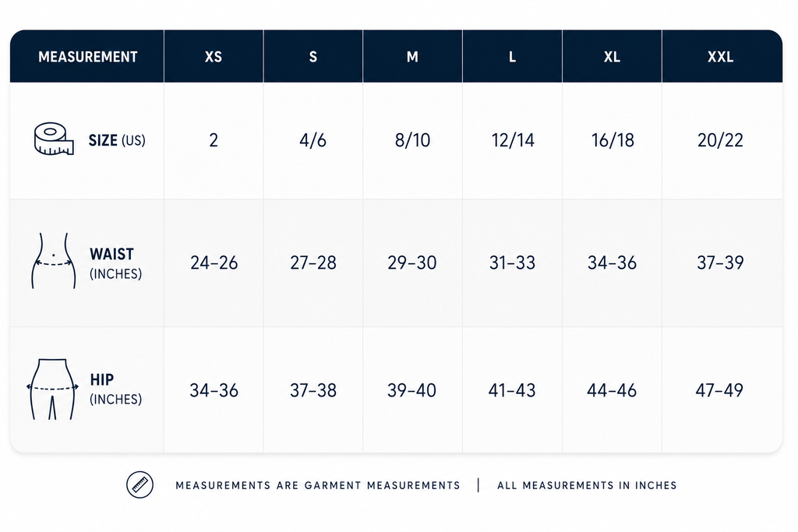Click the L size column header
The width and height of the screenshot is (798, 532).
(x=513, y=56)
